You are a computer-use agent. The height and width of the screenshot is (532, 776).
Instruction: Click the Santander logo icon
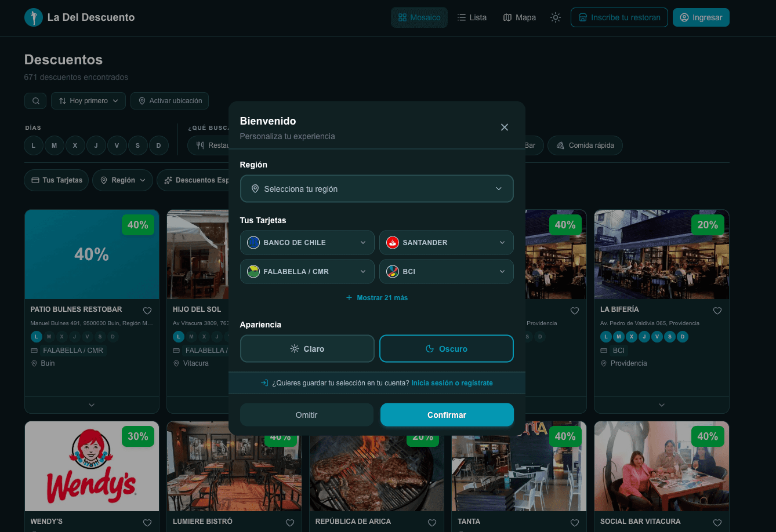tap(393, 243)
